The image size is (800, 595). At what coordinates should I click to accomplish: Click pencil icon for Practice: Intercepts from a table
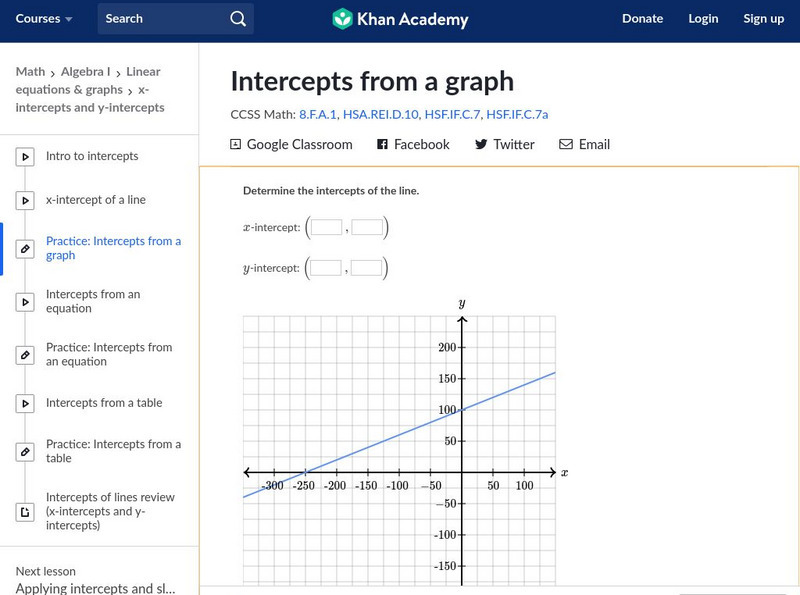tap(26, 452)
